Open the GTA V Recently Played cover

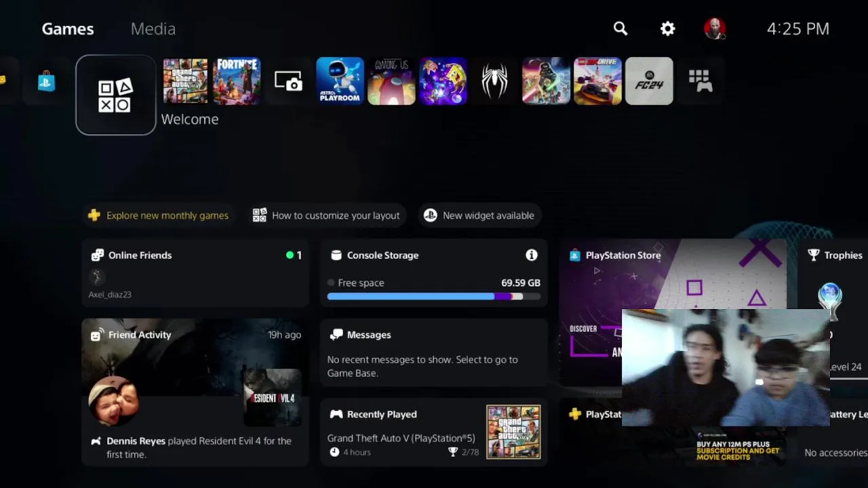513,432
